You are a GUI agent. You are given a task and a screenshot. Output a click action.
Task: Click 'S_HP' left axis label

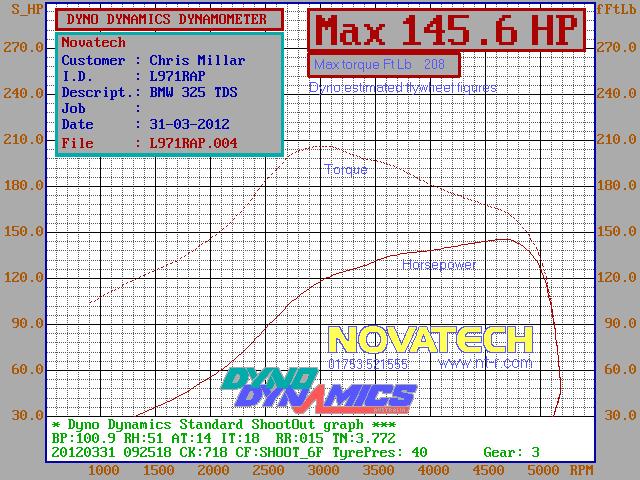(x=27, y=9)
